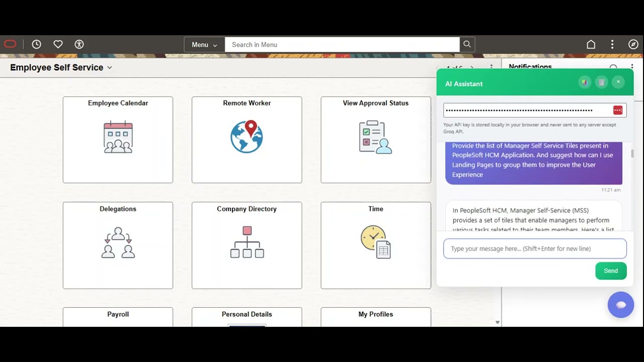Open the Personal Details tile
Viewport: 644px width, 362px height.
tap(247, 317)
